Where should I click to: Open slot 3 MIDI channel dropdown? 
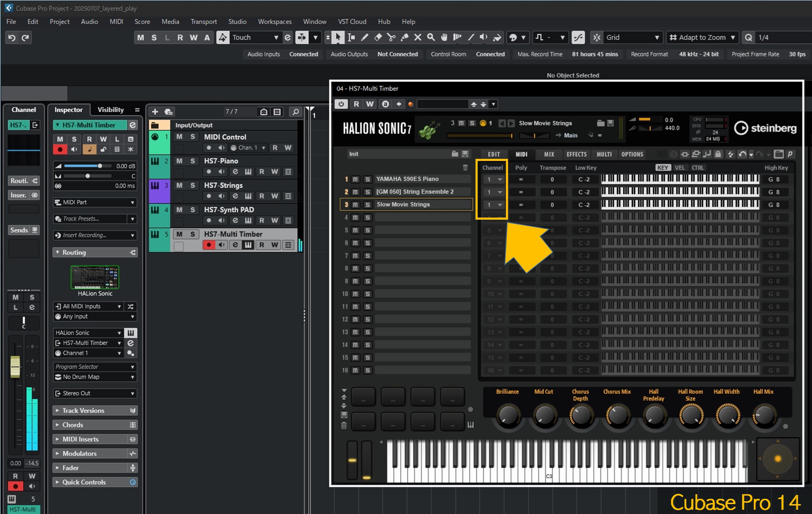pyautogui.click(x=494, y=205)
